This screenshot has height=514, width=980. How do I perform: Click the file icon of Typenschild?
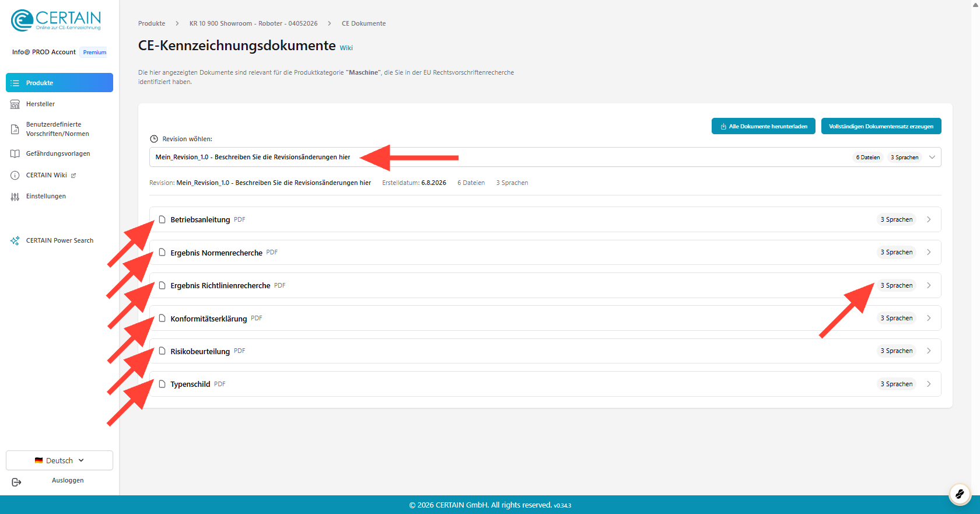(162, 384)
